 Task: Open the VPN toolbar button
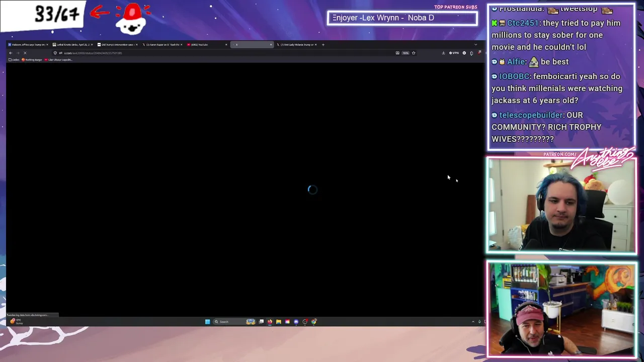454,53
